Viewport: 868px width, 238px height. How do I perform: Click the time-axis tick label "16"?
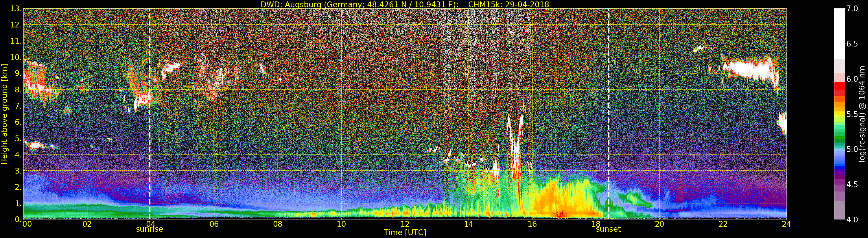[x=532, y=224]
